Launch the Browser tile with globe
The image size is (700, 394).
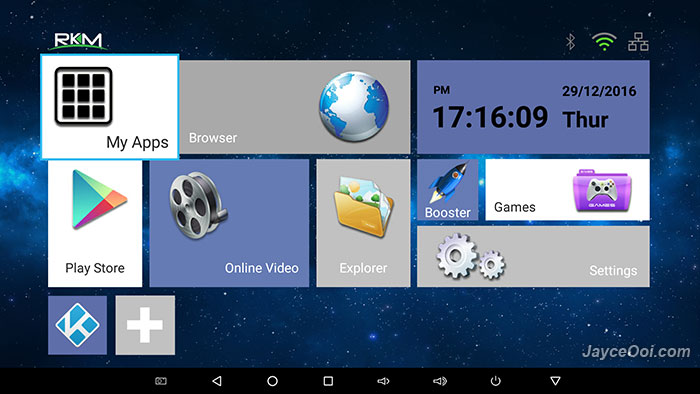coord(295,107)
